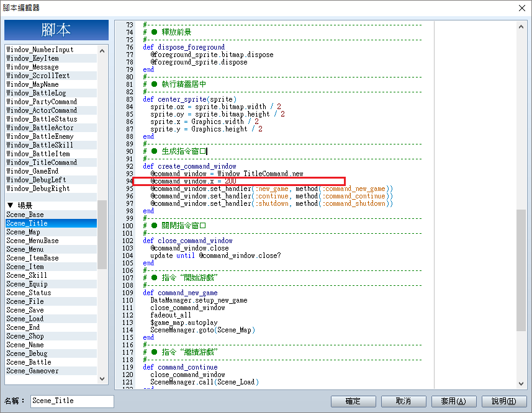
Task: Select Window_BattleLog in the script list
Action: (52, 93)
